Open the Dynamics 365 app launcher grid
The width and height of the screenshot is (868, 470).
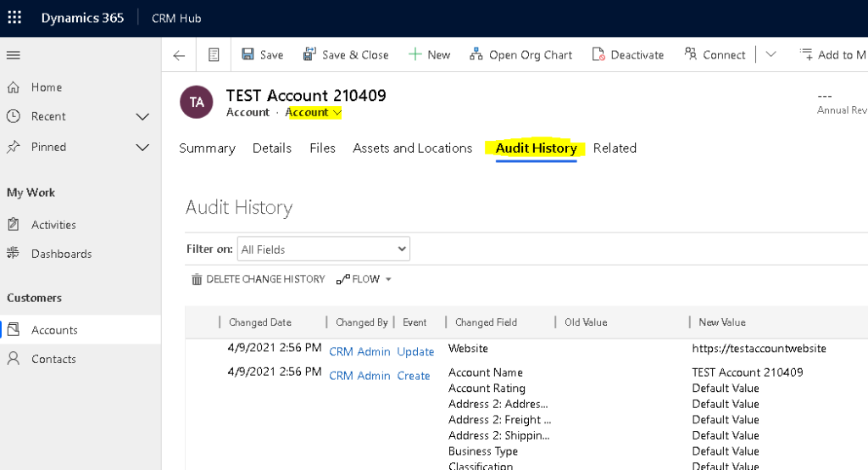tap(14, 18)
